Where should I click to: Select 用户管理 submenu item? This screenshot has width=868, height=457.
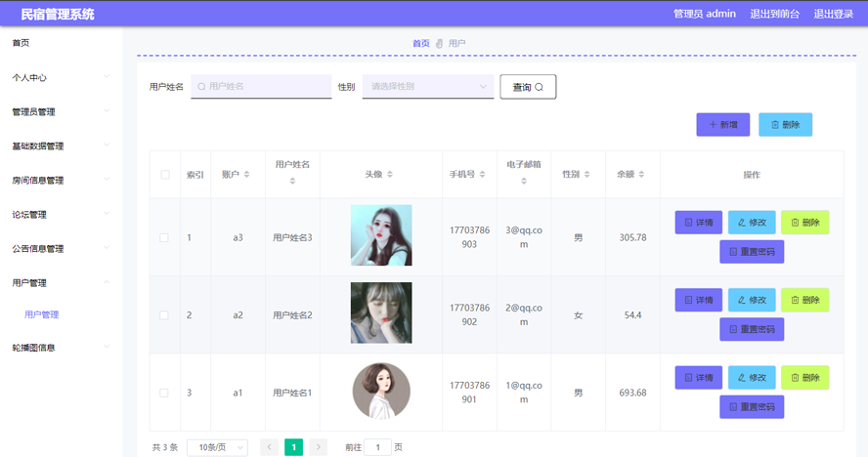pos(41,314)
